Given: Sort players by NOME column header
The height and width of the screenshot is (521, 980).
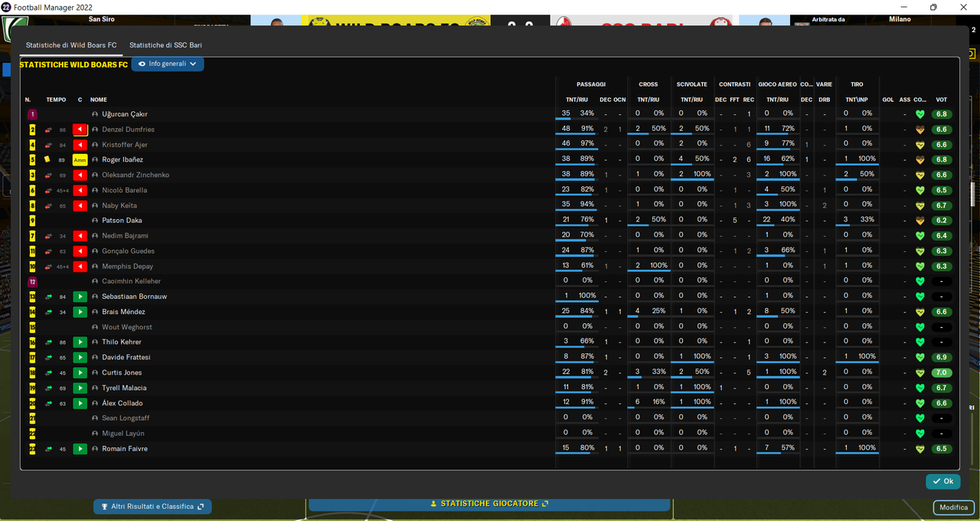Looking at the screenshot, I should tap(99, 100).
